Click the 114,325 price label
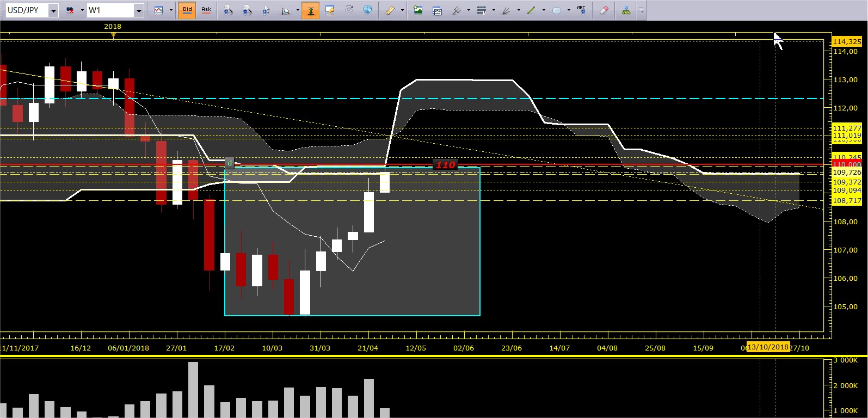This screenshot has height=418, width=868. (847, 42)
